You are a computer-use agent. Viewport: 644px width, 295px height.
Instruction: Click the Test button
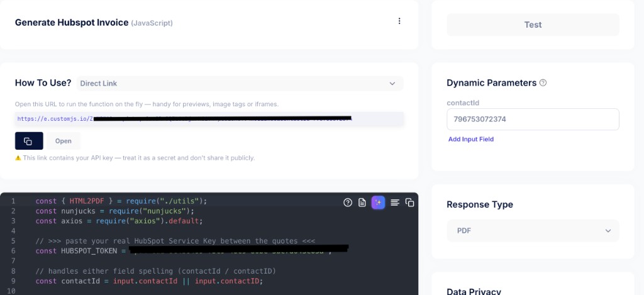tap(533, 25)
